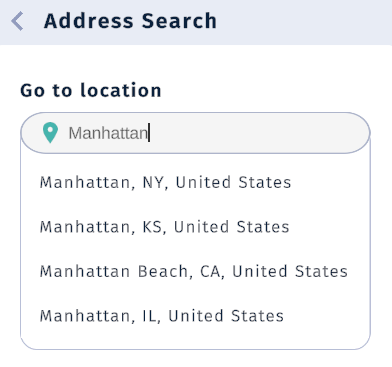Click the teal location pin icon
Image resolution: width=392 pixels, height=367 pixels.
[50, 133]
